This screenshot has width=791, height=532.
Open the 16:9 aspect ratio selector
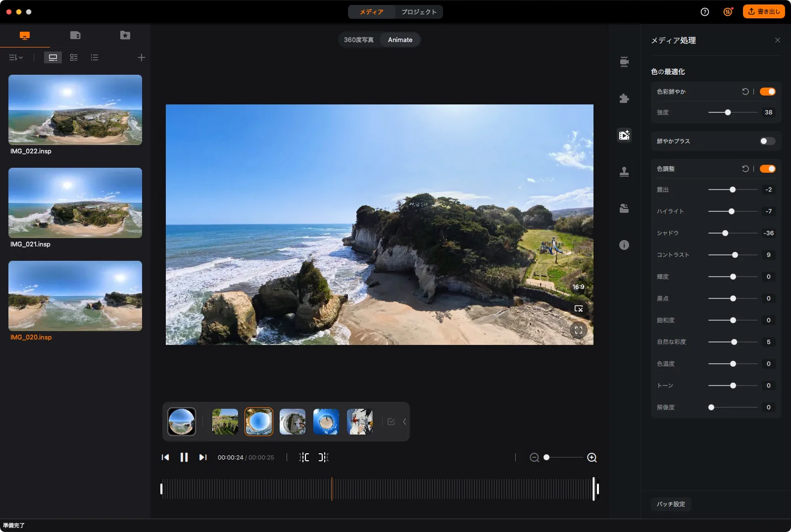click(578, 287)
